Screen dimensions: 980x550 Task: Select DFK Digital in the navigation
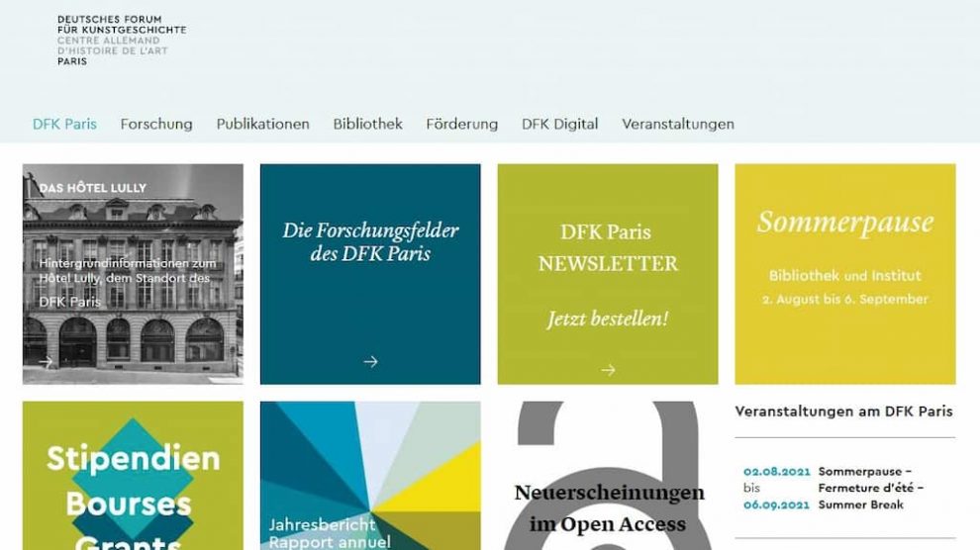click(x=560, y=125)
